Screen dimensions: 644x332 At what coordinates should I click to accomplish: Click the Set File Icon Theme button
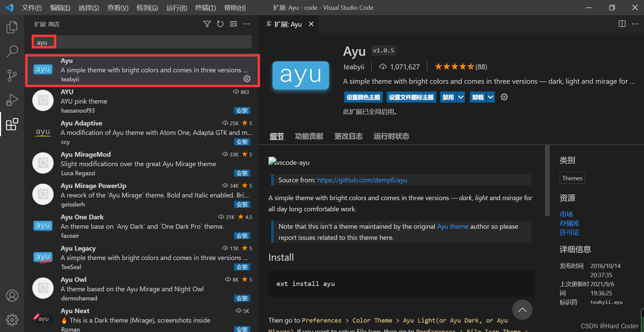[x=411, y=97]
